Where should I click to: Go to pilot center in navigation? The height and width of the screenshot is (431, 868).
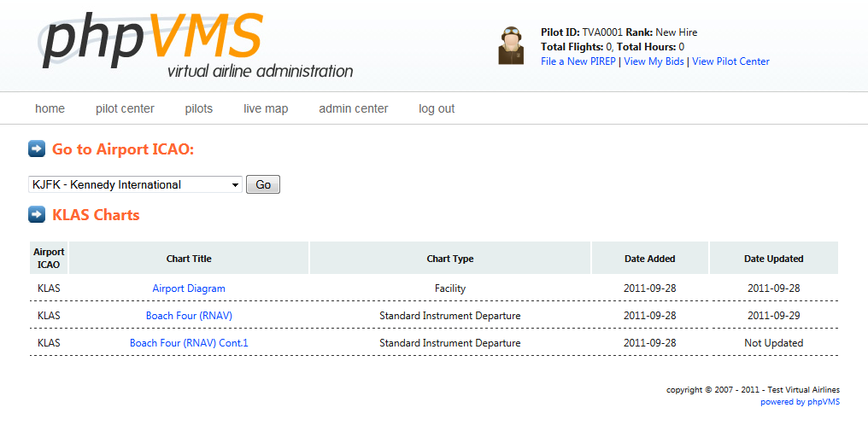pyautogui.click(x=125, y=108)
